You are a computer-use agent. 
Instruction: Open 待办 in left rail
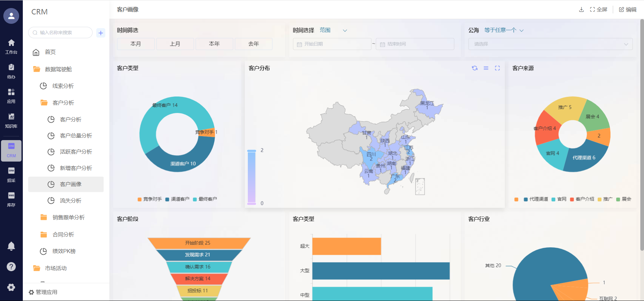tap(11, 71)
